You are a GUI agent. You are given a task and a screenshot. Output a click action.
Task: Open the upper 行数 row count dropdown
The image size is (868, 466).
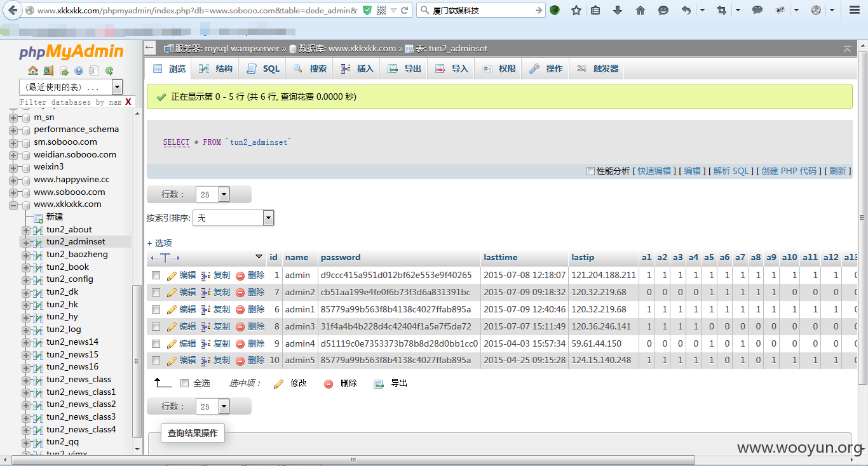pos(212,195)
